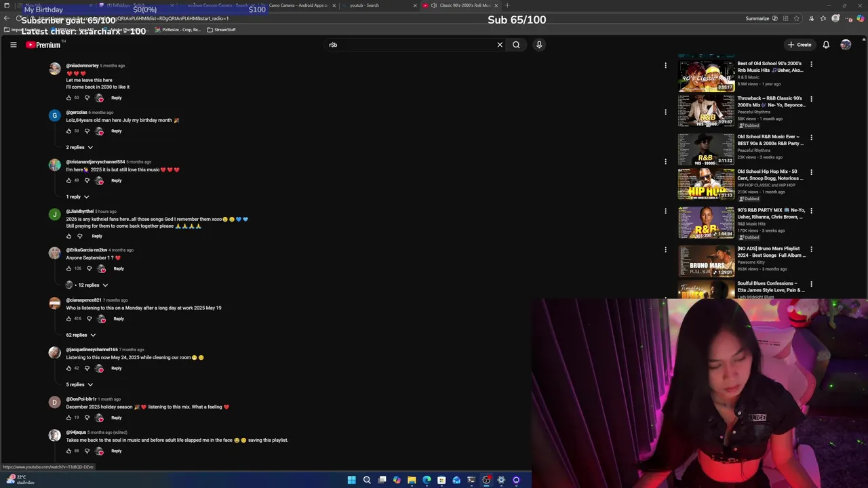Like @tristanandjarvyschannel554's comment
The image size is (868, 488).
[x=68, y=180]
